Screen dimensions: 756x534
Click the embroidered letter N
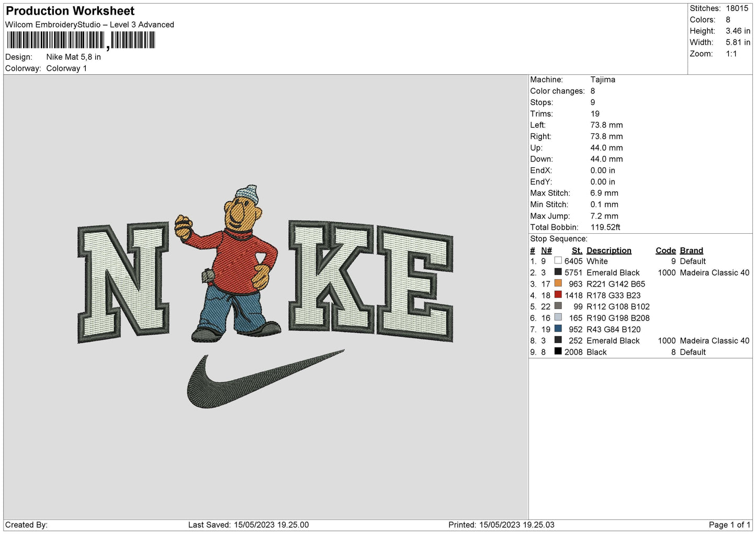[x=123, y=281]
